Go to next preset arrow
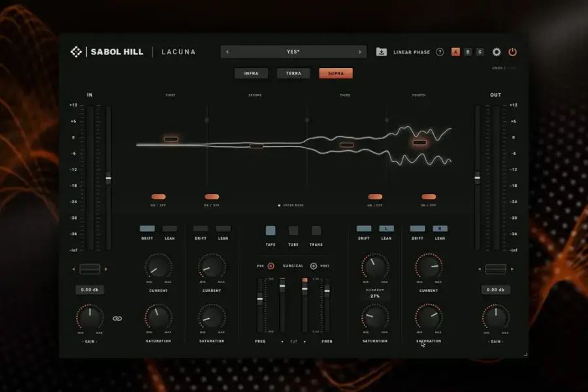The image size is (588, 392). [x=359, y=52]
